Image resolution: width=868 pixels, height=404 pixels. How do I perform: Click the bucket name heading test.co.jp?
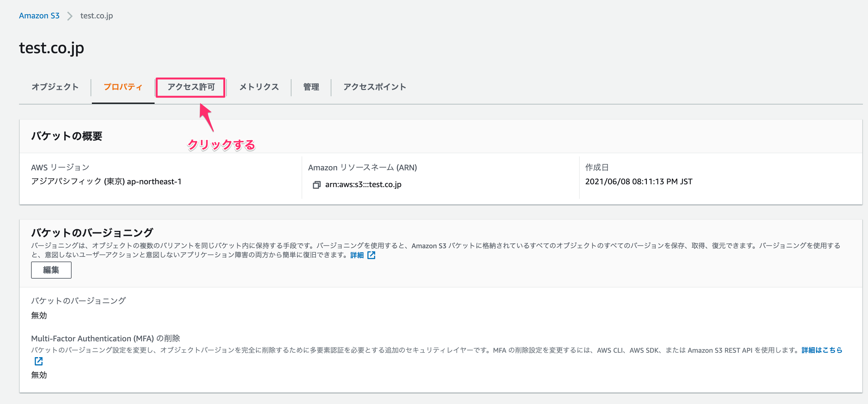pos(51,48)
